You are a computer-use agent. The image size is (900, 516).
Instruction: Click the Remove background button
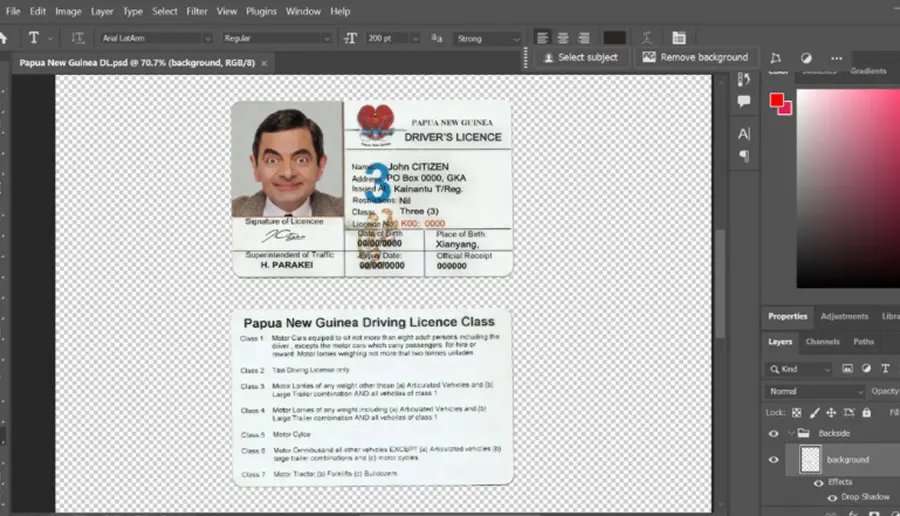coord(696,57)
